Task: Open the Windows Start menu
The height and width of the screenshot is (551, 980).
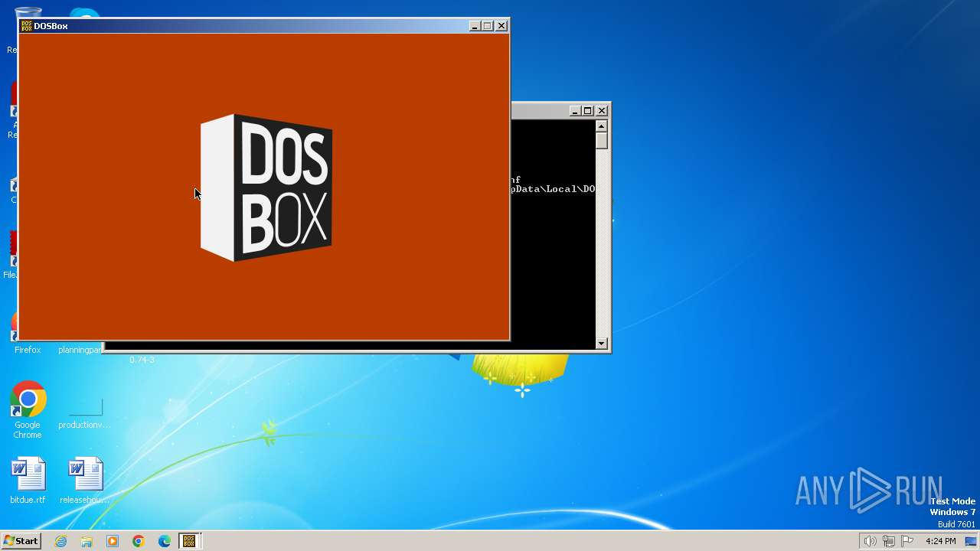Action: point(21,541)
